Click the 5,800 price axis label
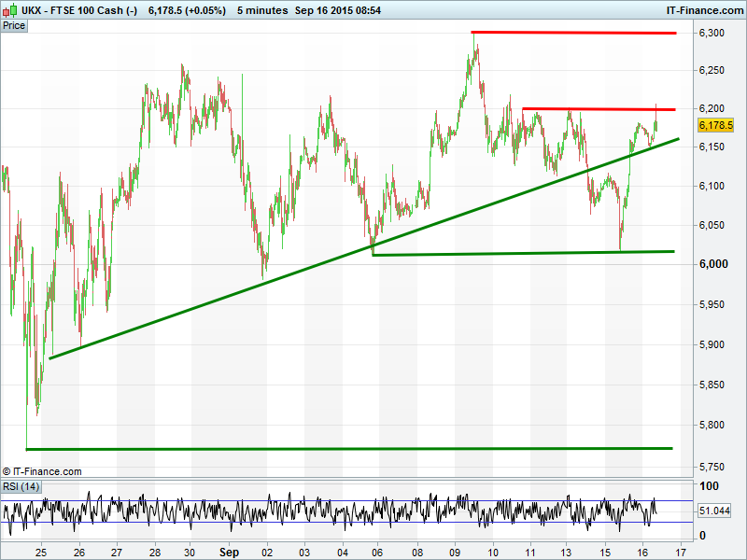 point(712,425)
